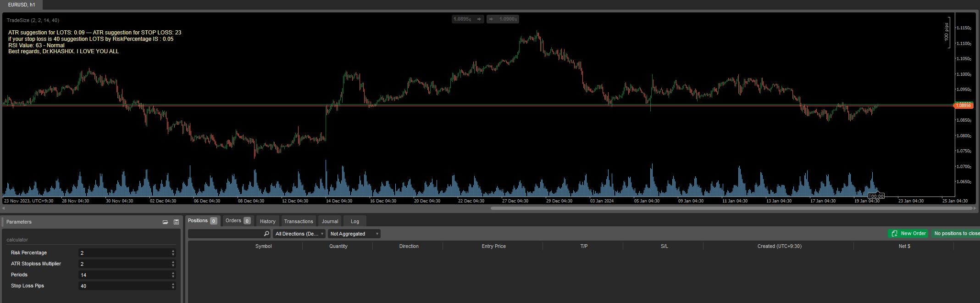The image size is (980, 303).
Task: Click the Orders tab count badge
Action: click(247, 221)
